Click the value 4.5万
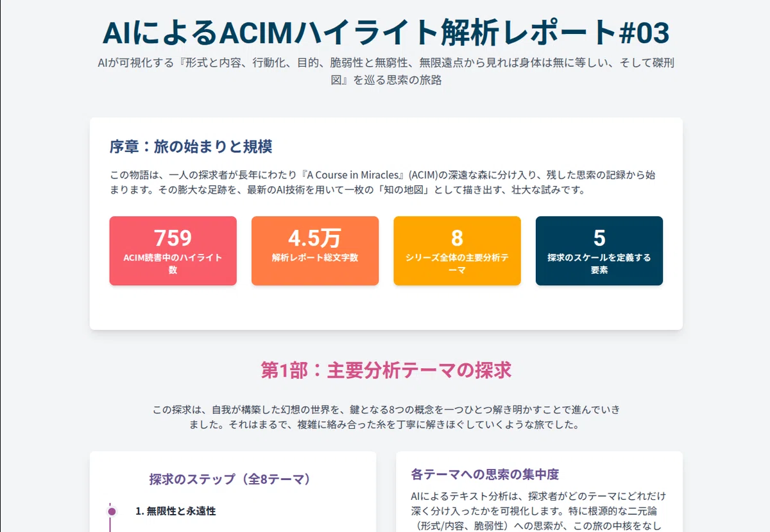 tap(315, 238)
